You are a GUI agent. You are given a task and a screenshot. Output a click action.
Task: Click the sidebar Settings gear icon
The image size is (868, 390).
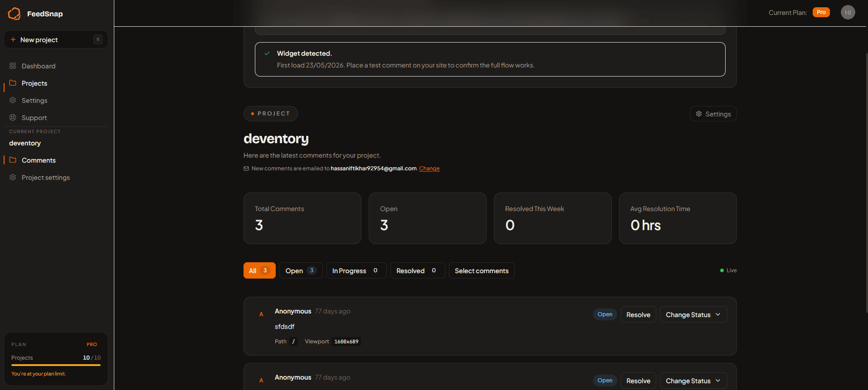(x=13, y=100)
